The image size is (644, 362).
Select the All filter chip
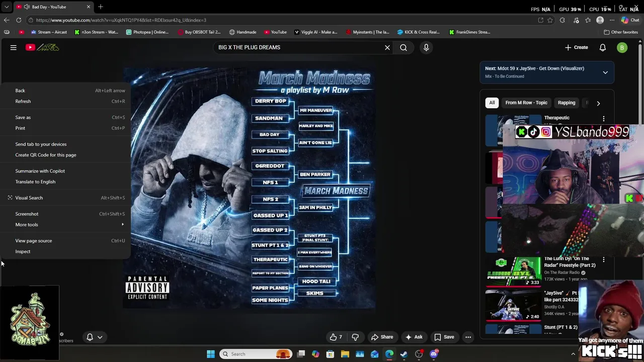pos(492,103)
